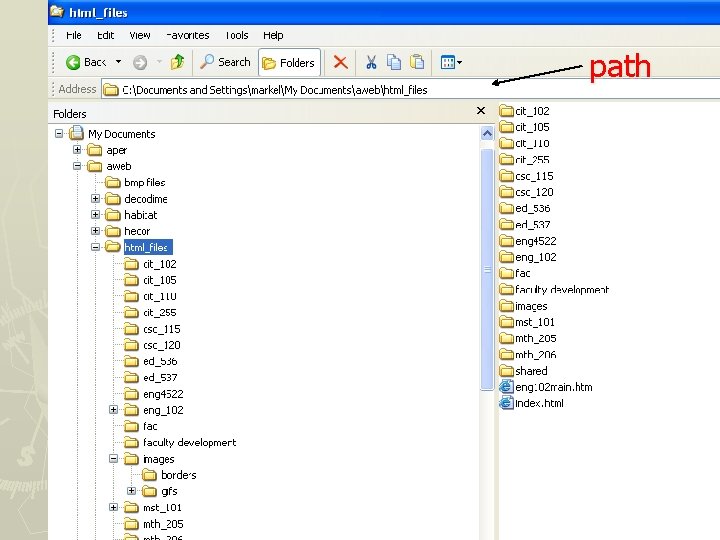
Task: Click ed_537 folder icon in file list
Action: pos(506,225)
